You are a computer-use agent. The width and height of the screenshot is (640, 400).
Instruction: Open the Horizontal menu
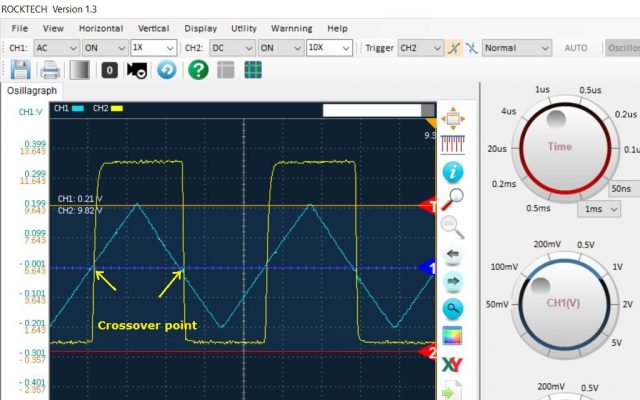click(101, 29)
